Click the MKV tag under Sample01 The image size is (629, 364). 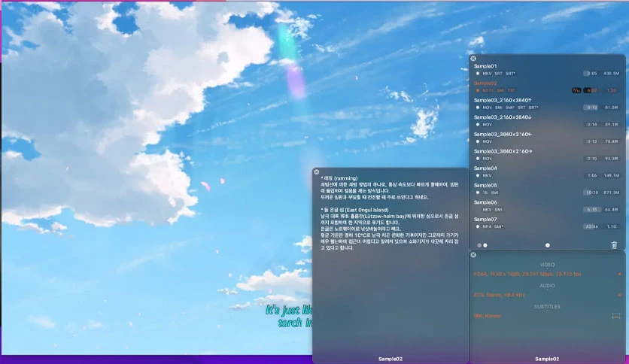pyautogui.click(x=487, y=74)
